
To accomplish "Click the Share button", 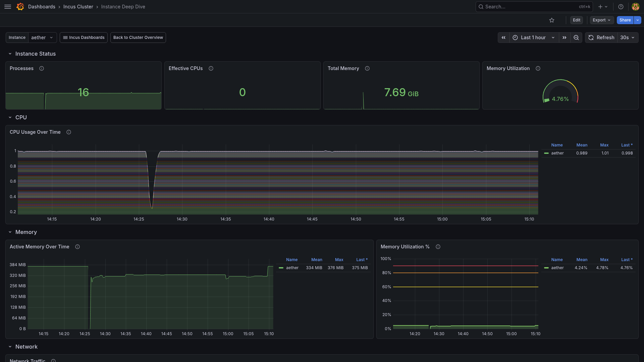I will coord(625,20).
